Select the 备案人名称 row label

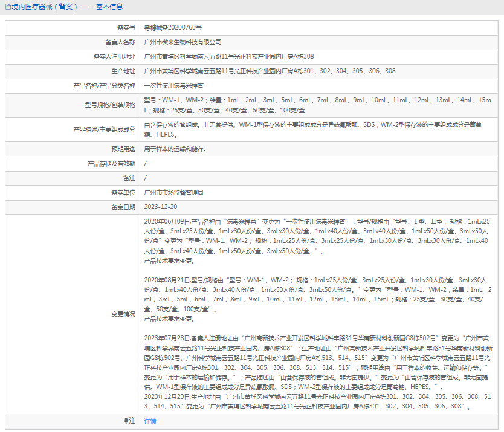[x=120, y=42]
